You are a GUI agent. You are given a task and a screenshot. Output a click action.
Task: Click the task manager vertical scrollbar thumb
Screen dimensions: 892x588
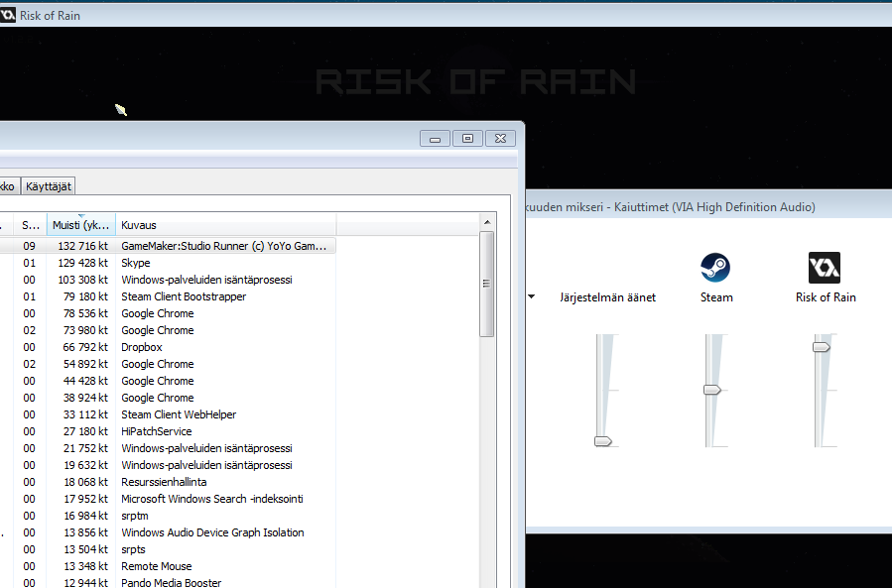pos(487,284)
